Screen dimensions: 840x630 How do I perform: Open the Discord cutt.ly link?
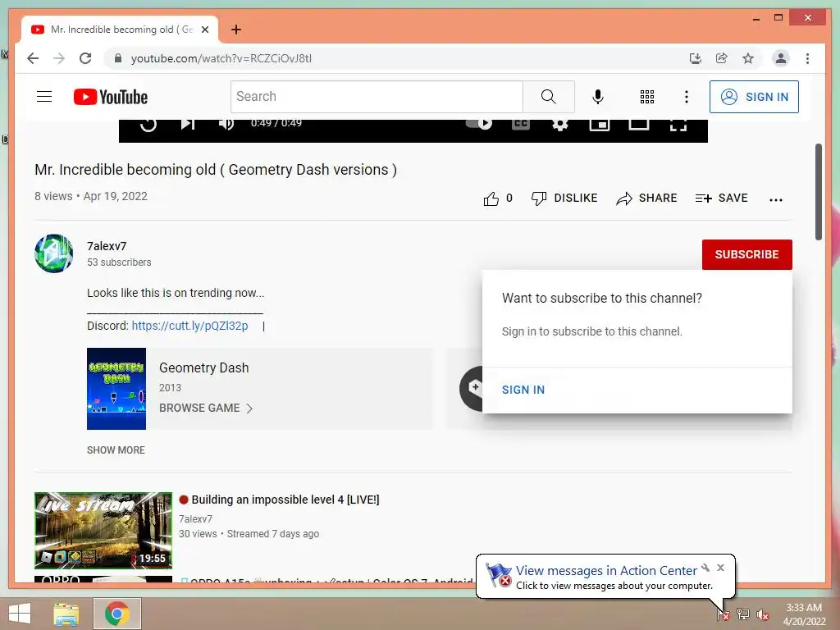[189, 326]
